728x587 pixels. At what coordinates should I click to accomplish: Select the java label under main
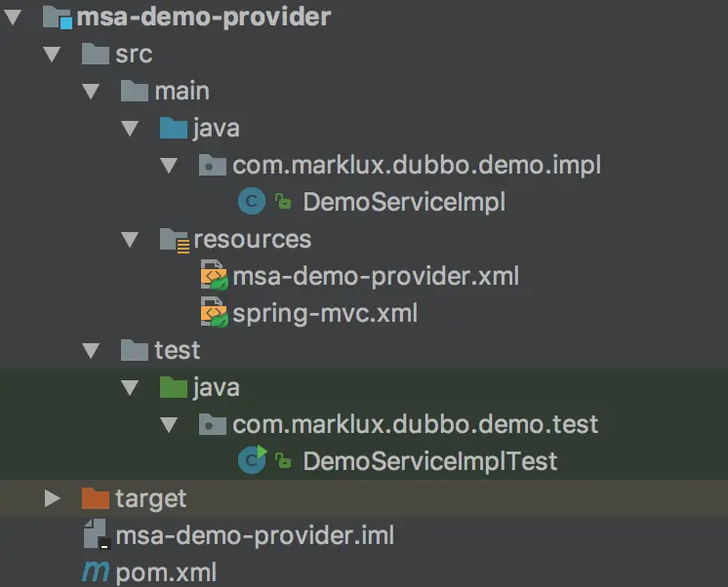217,129
